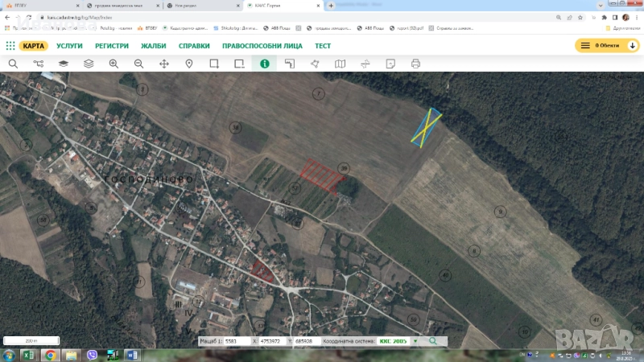The image size is (644, 362).
Task: Select the blue parcel with yellow cross
Action: click(427, 127)
